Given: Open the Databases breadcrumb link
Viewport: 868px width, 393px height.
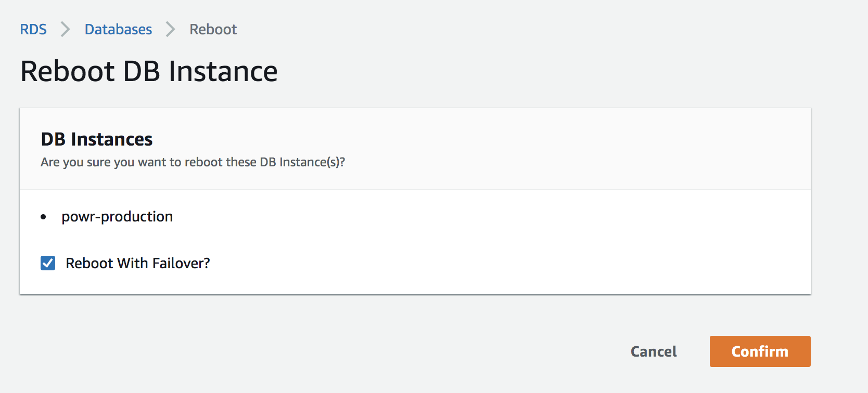Looking at the screenshot, I should coord(118,30).
